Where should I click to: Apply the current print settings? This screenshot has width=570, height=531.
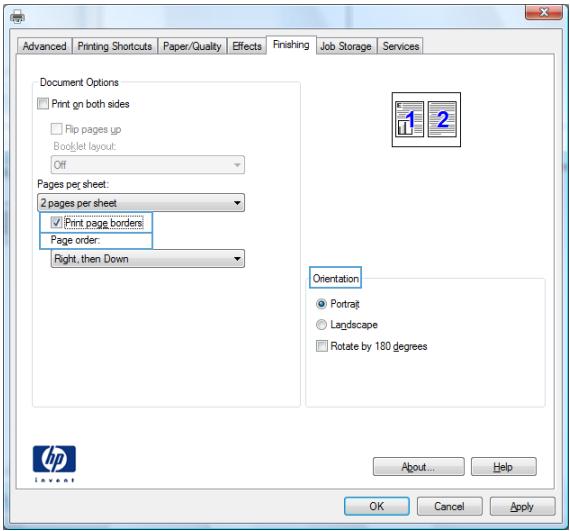pos(522,506)
